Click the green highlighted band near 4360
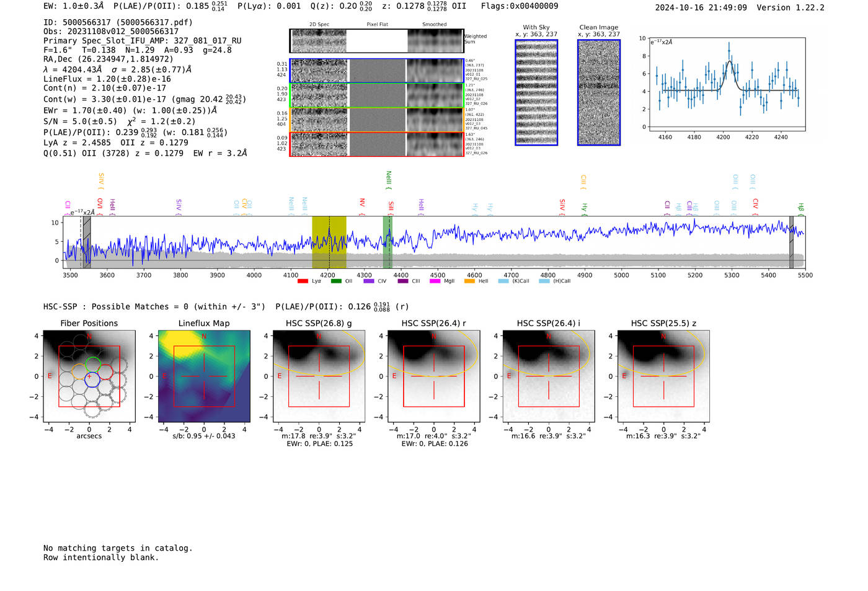Image resolution: width=868 pixels, height=591 pixels. pos(387,242)
